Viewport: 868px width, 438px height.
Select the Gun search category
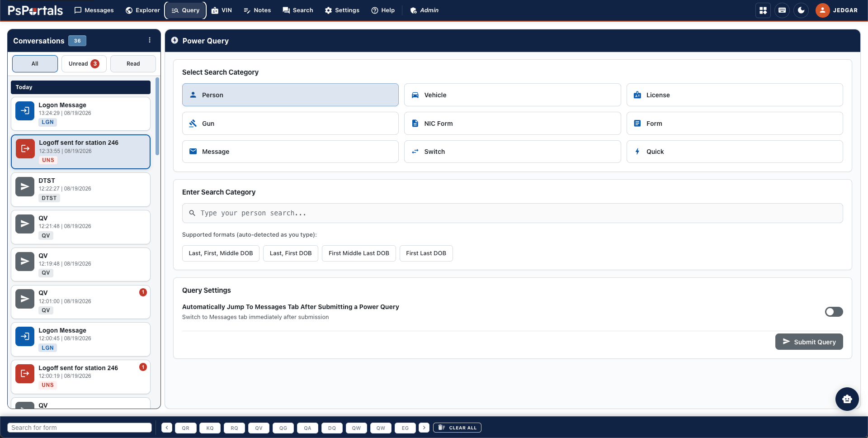(x=290, y=124)
